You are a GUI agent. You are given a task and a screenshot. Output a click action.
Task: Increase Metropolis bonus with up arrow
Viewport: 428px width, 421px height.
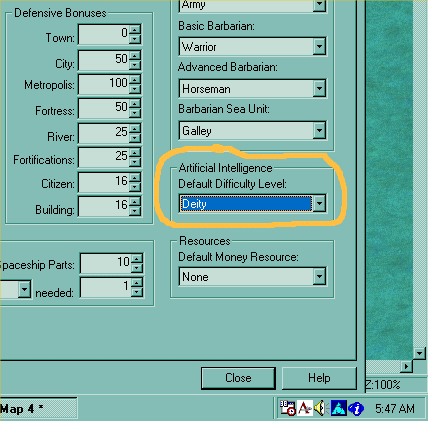[135, 80]
